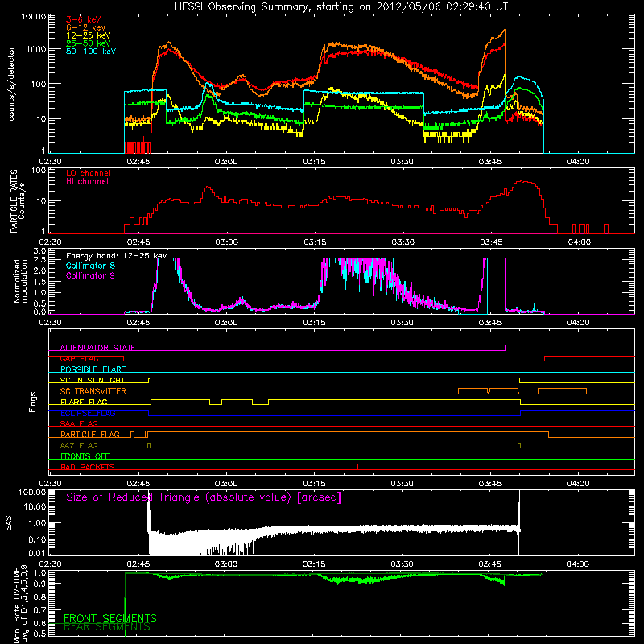Select the 3-6 keV legend label
Viewport: 644px width, 644px height.
[84, 19]
